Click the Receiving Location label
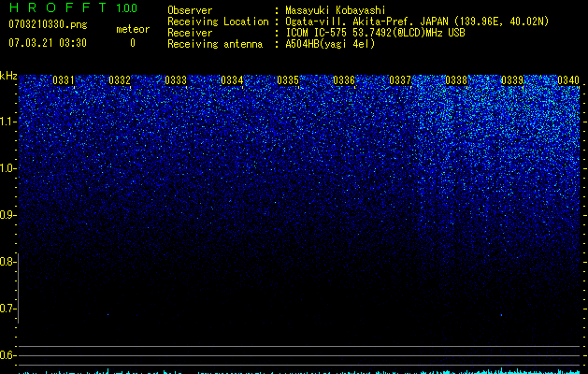This screenshot has height=374, width=588. pyautogui.click(x=218, y=22)
